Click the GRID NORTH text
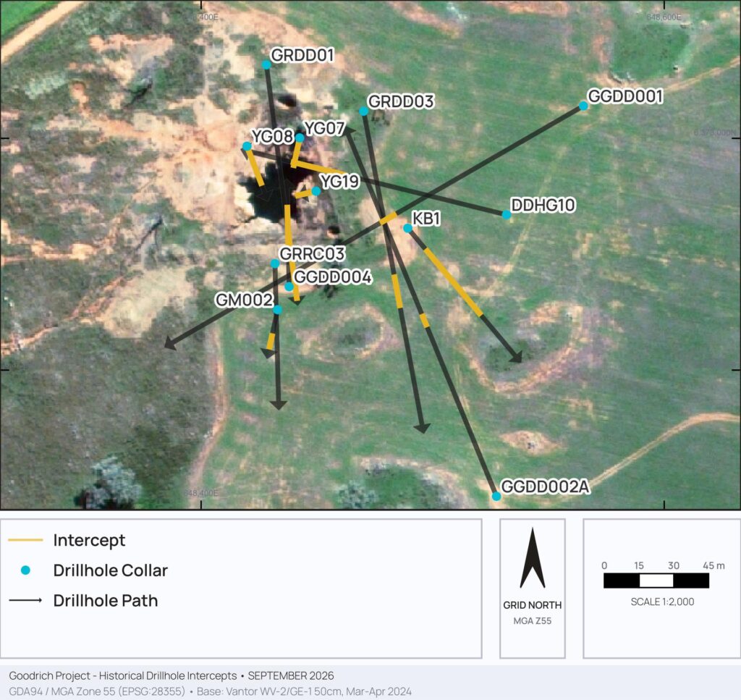This screenshot has height=700, width=741. coord(533,605)
